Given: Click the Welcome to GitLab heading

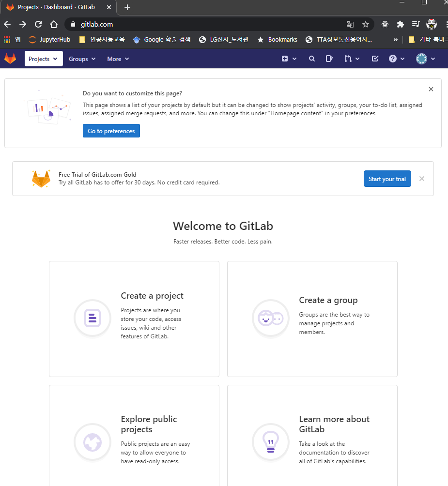Looking at the screenshot, I should [x=223, y=226].
